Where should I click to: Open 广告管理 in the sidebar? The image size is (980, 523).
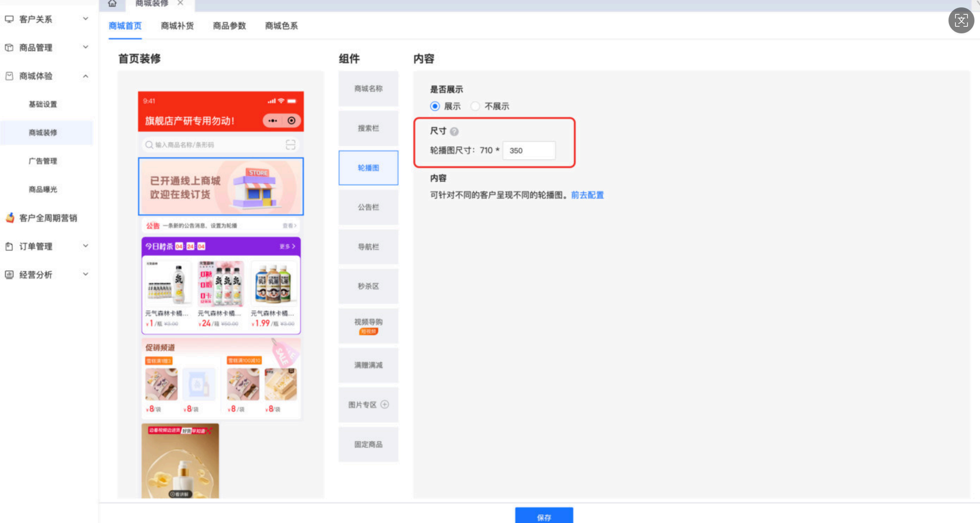(x=43, y=161)
